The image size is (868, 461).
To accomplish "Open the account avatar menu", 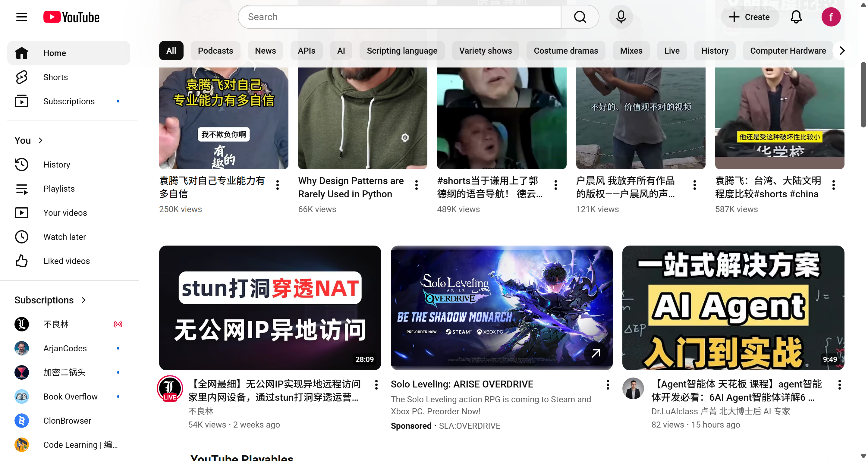I will pyautogui.click(x=831, y=17).
